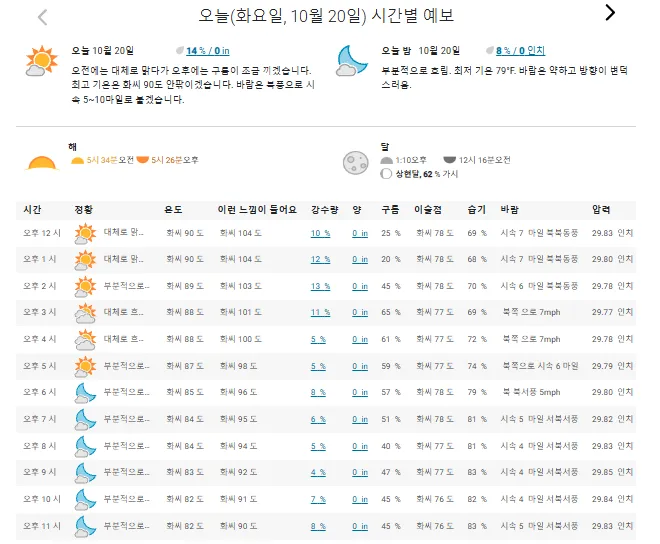Click the 시간 column header
This screenshot has width=660, height=544.
tap(32, 210)
